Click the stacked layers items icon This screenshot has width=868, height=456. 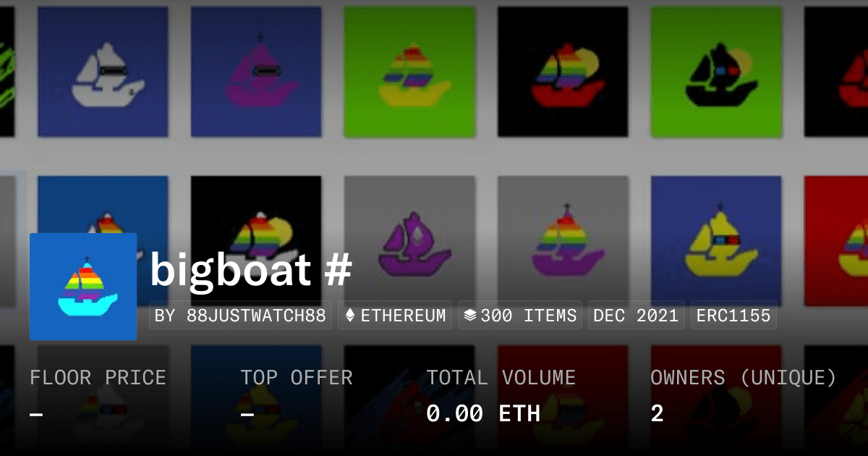(x=470, y=316)
